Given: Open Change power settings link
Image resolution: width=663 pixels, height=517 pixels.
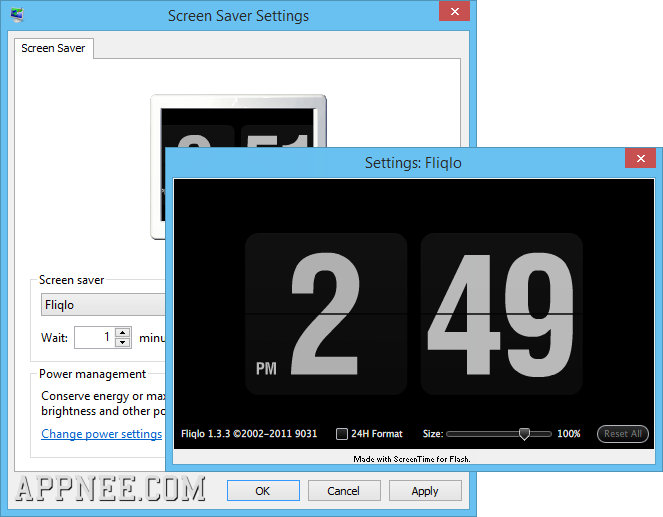Looking at the screenshot, I should 101,434.
